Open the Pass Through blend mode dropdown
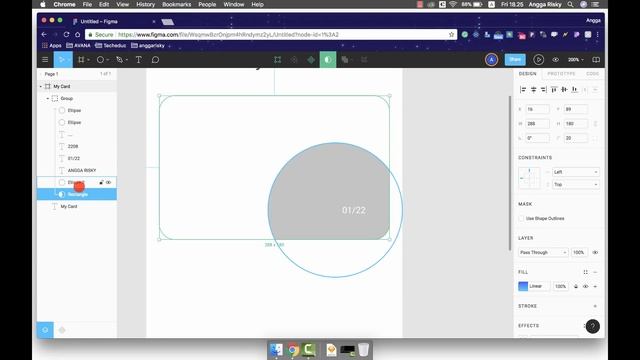Viewport: 640px width, 360px height. click(543, 253)
